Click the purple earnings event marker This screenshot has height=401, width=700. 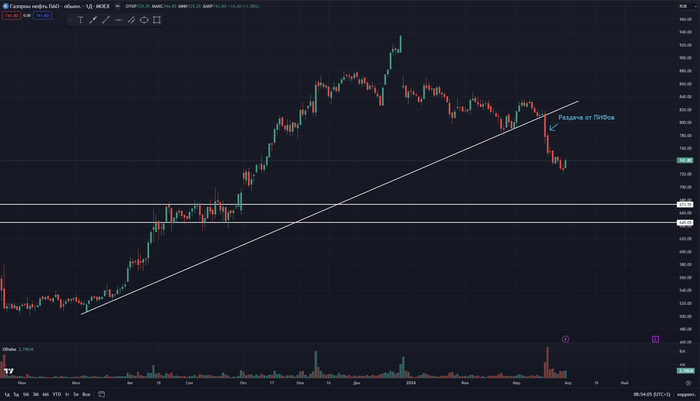(655, 339)
